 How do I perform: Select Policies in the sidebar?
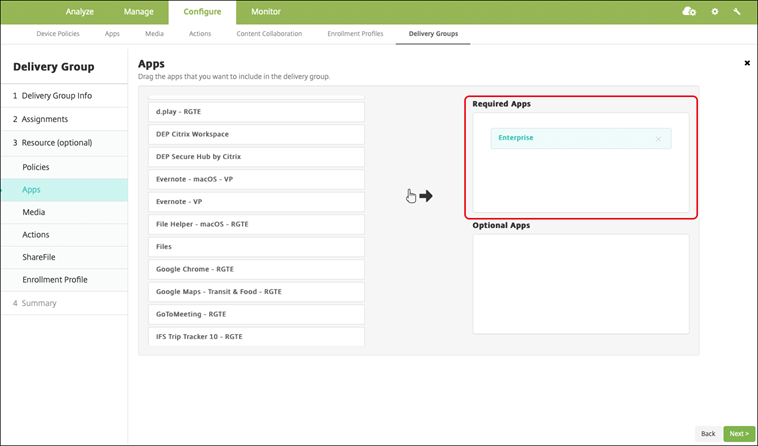point(36,167)
